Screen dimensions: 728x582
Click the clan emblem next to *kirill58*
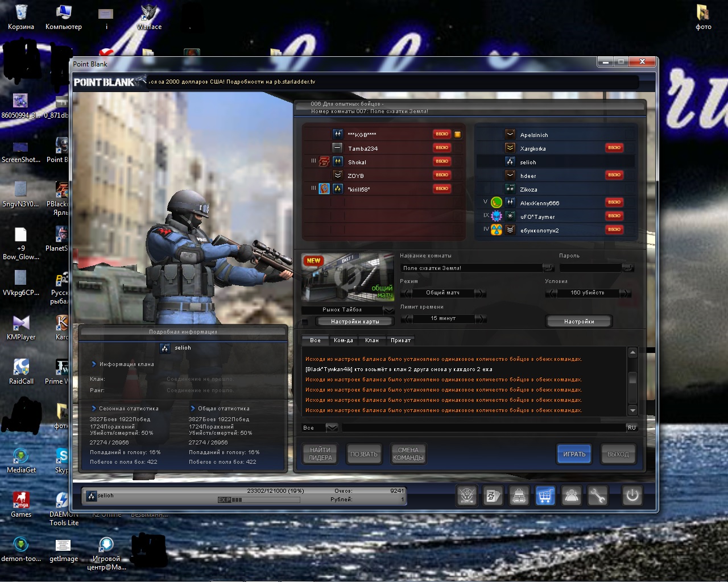[324, 189]
